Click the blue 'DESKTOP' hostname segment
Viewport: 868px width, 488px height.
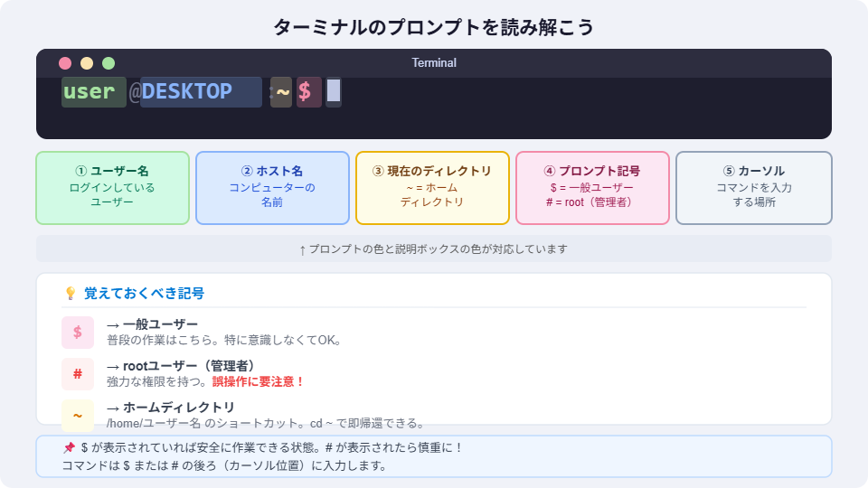point(200,91)
